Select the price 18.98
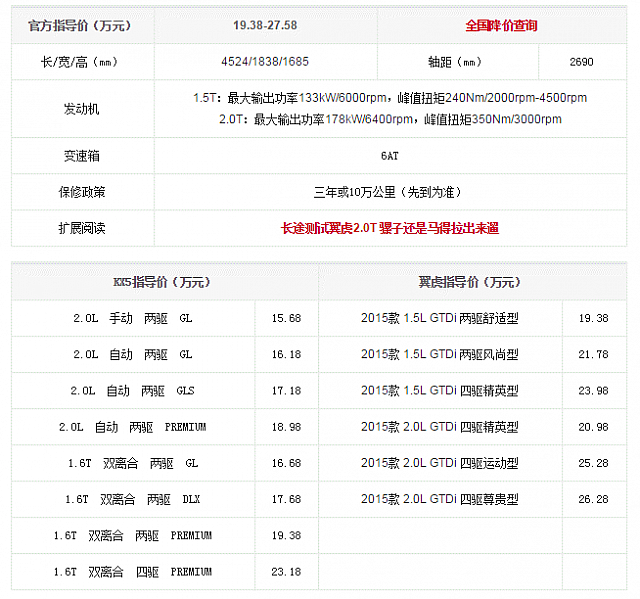The image size is (640, 599). coord(287,427)
